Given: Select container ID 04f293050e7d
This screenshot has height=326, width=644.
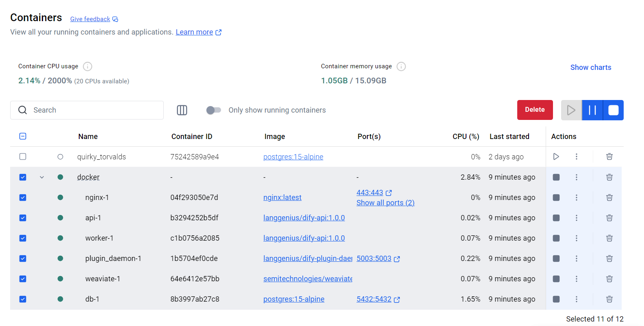Looking at the screenshot, I should [194, 198].
